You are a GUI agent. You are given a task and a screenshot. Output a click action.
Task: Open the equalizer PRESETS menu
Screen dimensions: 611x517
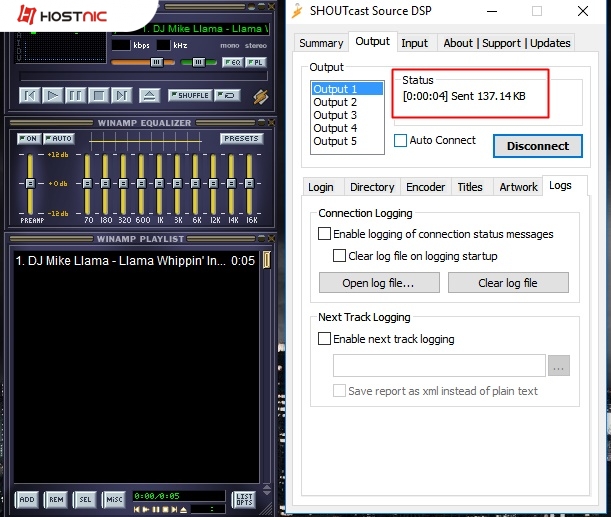click(241, 139)
